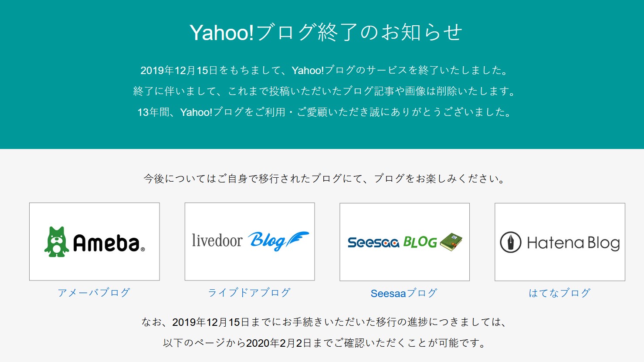This screenshot has width=644, height=362.
Task: Follow the Seesaaブログ link
Action: pyautogui.click(x=404, y=293)
